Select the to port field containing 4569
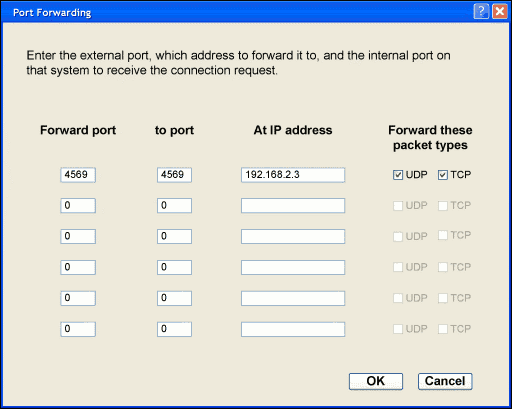The width and height of the screenshot is (512, 409). tap(174, 175)
